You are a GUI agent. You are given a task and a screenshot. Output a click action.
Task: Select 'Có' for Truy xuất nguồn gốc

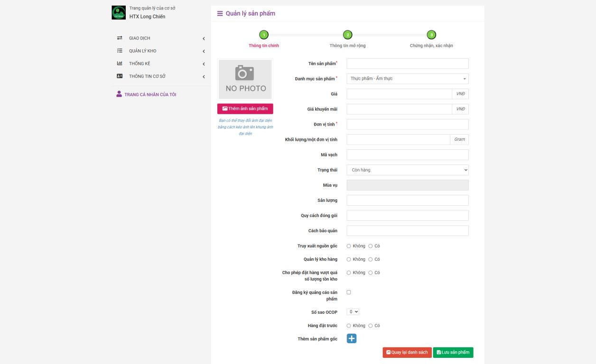click(371, 246)
